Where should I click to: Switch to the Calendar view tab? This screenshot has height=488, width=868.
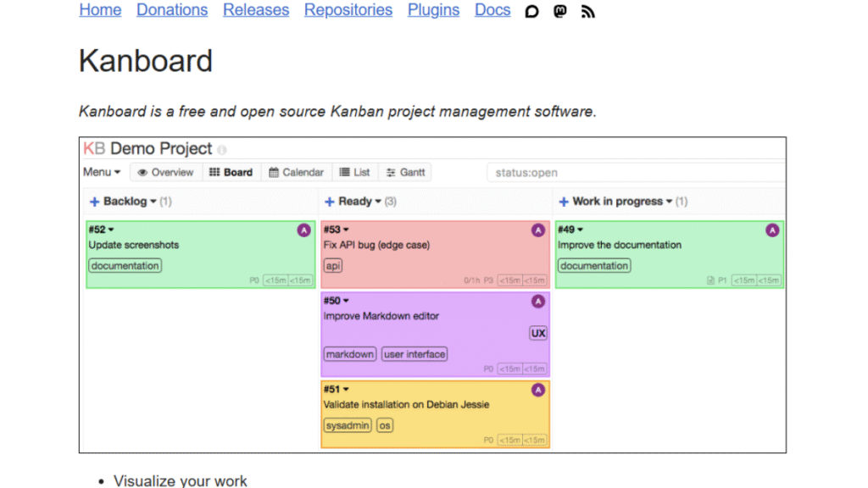pos(296,172)
